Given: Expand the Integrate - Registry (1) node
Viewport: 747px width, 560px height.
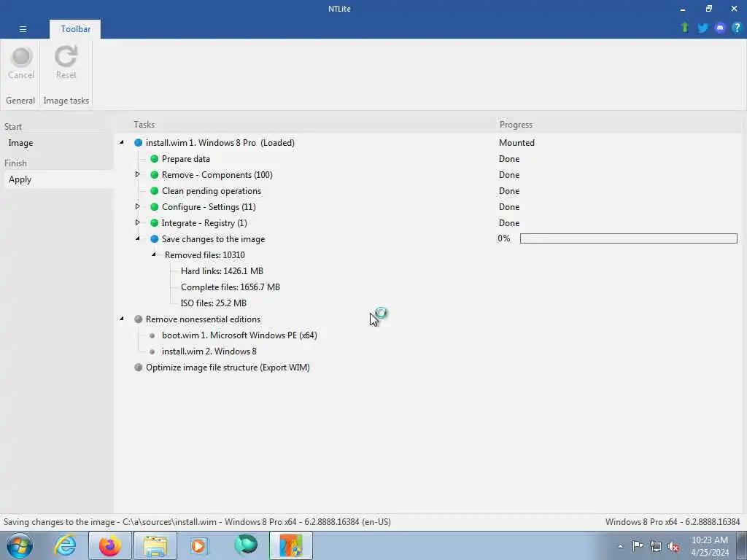Looking at the screenshot, I should tap(138, 222).
